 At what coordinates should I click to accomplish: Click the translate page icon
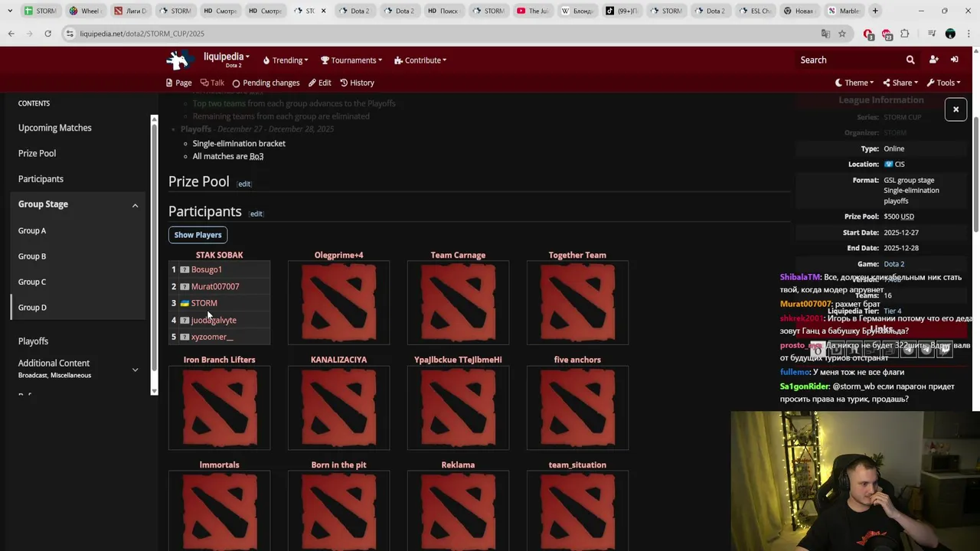(825, 34)
